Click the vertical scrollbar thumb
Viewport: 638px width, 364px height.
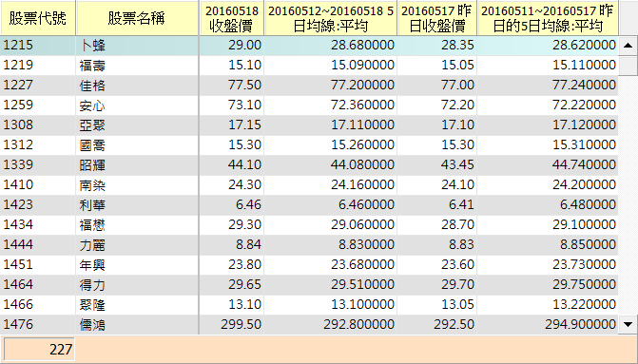[x=628, y=66]
